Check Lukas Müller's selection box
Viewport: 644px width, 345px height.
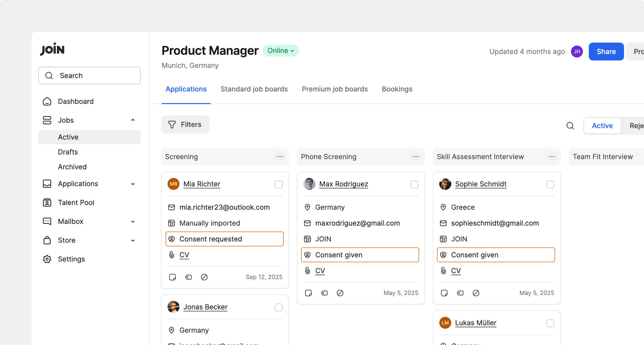[x=550, y=323]
